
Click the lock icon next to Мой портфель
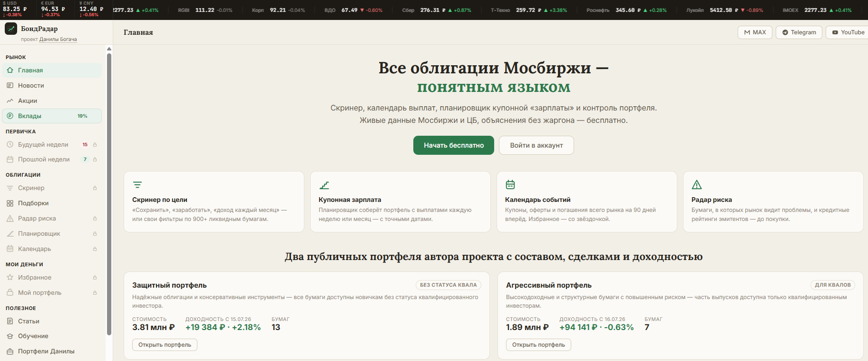click(95, 293)
